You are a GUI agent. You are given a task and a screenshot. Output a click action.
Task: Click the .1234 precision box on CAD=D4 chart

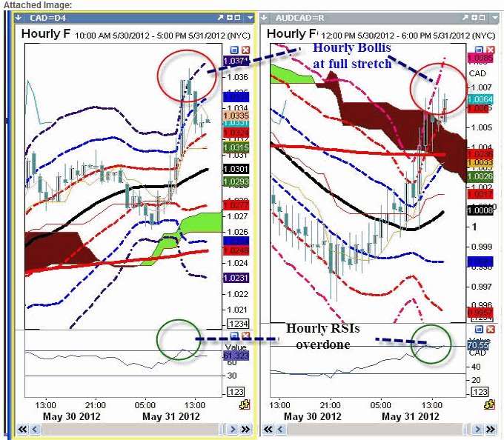click(238, 324)
